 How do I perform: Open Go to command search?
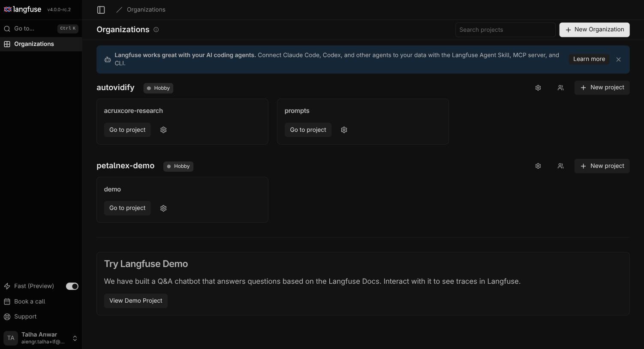coord(41,29)
